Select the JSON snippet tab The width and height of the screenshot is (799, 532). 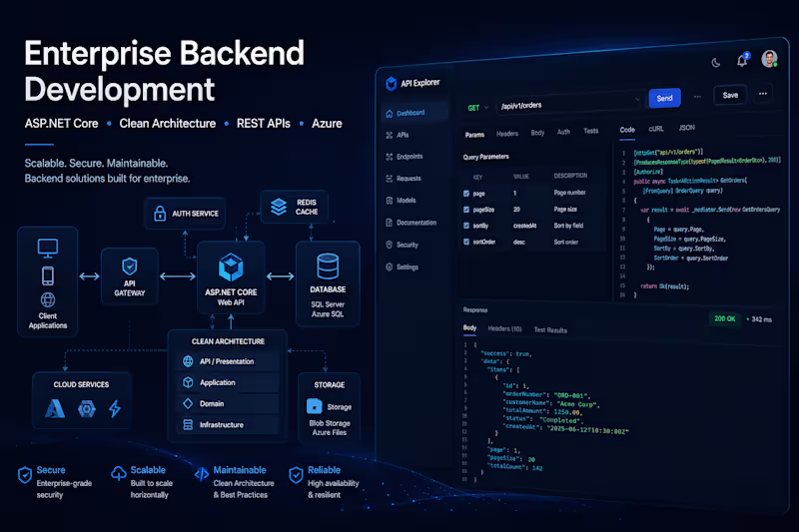(x=686, y=128)
